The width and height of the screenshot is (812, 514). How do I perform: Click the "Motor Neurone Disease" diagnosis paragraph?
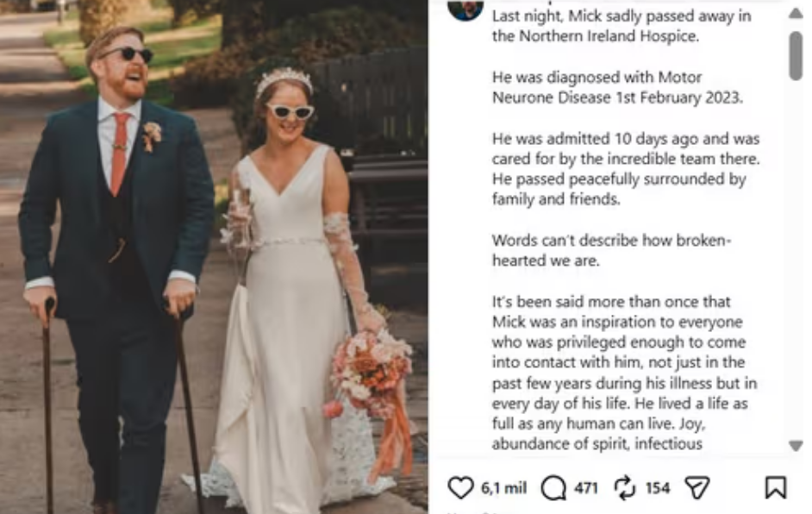[616, 87]
